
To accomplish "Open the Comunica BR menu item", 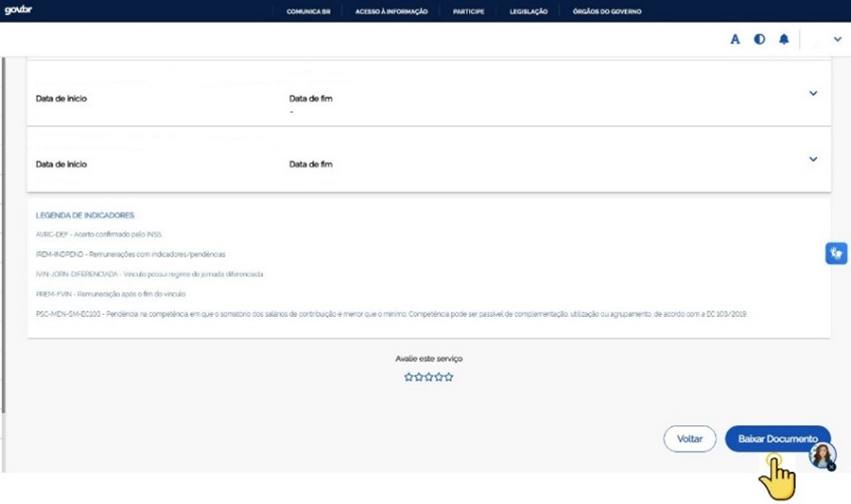I will [308, 11].
